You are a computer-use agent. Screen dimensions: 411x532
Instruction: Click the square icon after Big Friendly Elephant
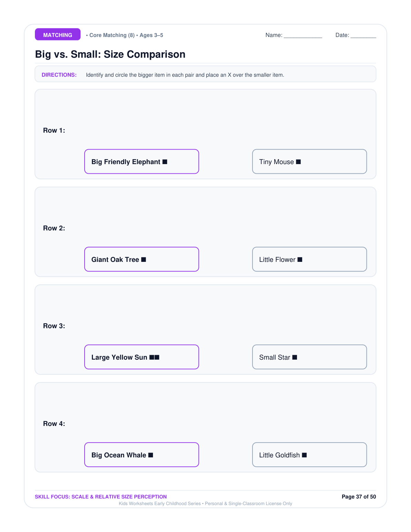(165, 162)
